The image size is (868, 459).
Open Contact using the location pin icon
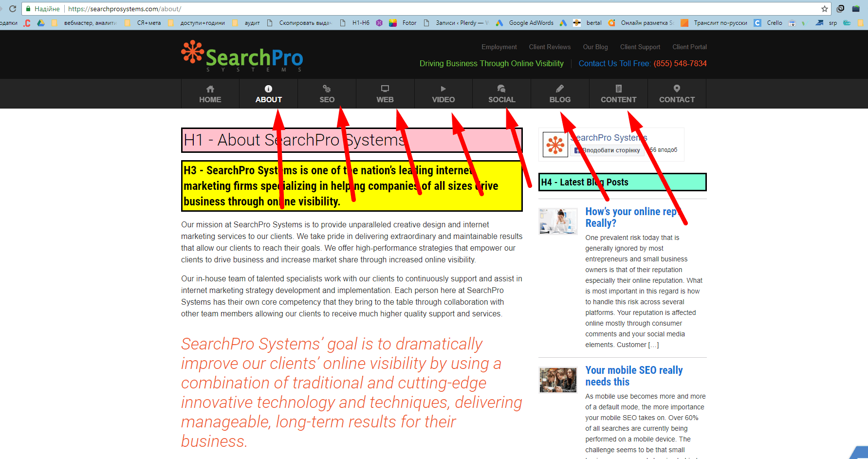[676, 88]
